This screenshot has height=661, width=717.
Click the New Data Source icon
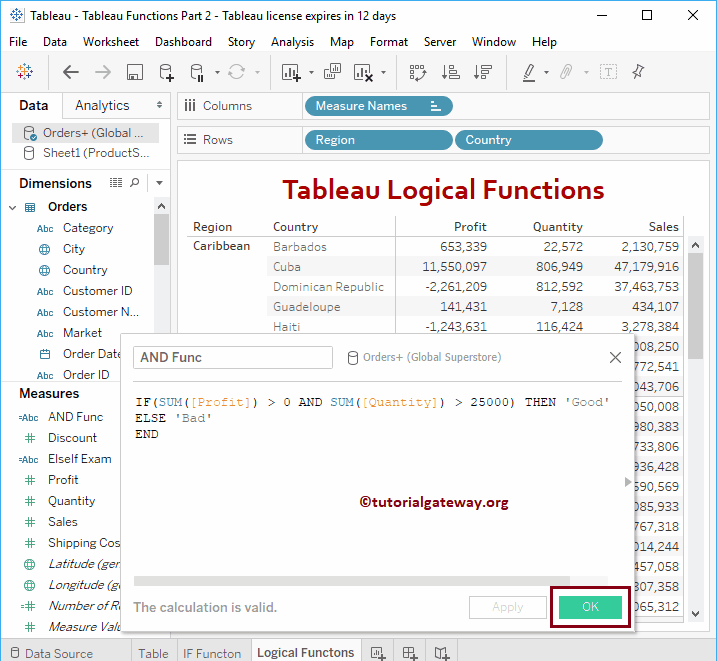tap(166, 72)
